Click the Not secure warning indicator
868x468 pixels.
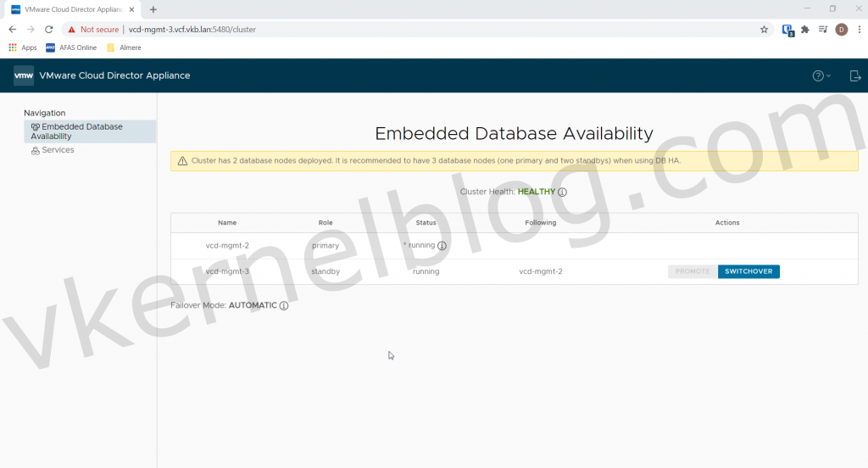point(93,30)
